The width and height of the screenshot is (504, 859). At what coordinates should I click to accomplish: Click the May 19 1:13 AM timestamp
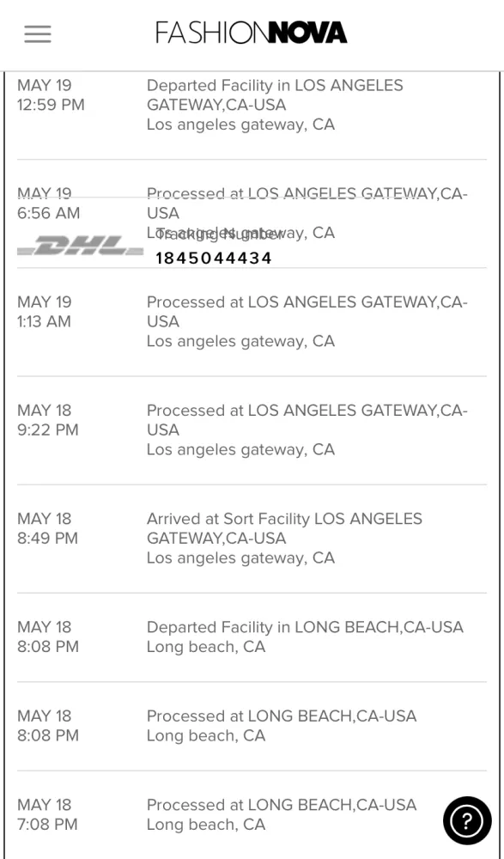point(45,312)
